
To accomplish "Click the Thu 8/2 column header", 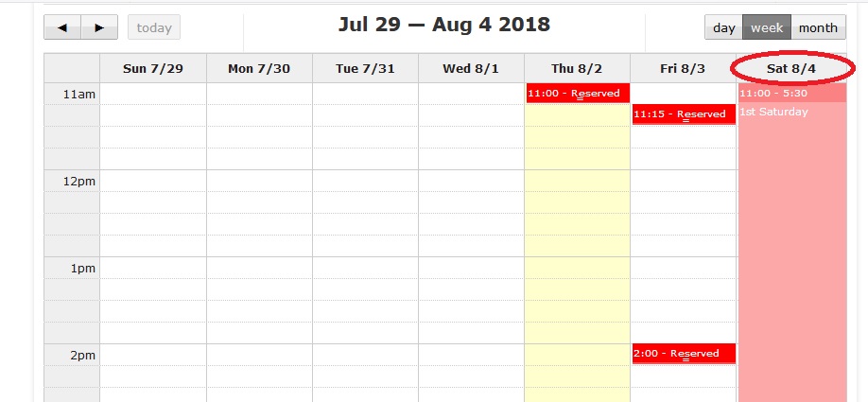I will pos(577,68).
